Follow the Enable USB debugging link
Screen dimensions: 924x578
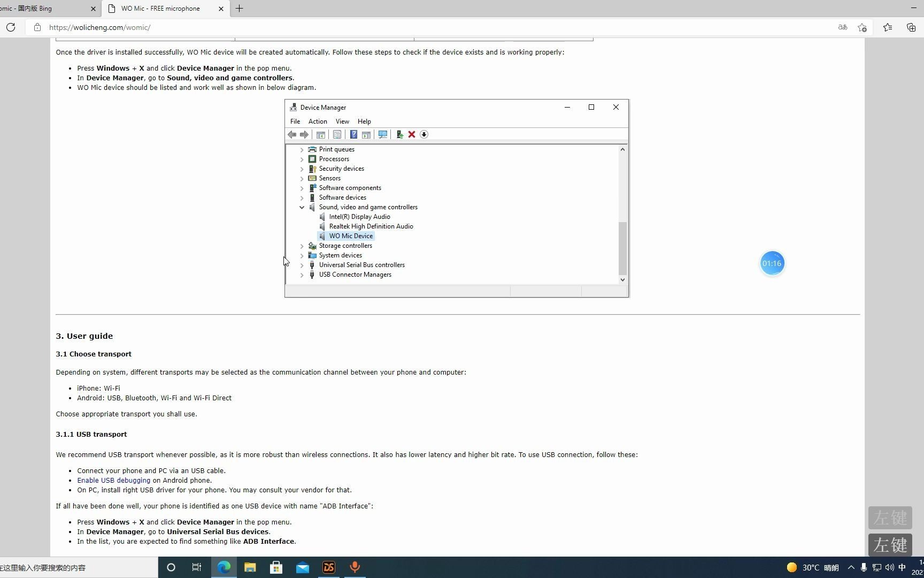tap(113, 481)
